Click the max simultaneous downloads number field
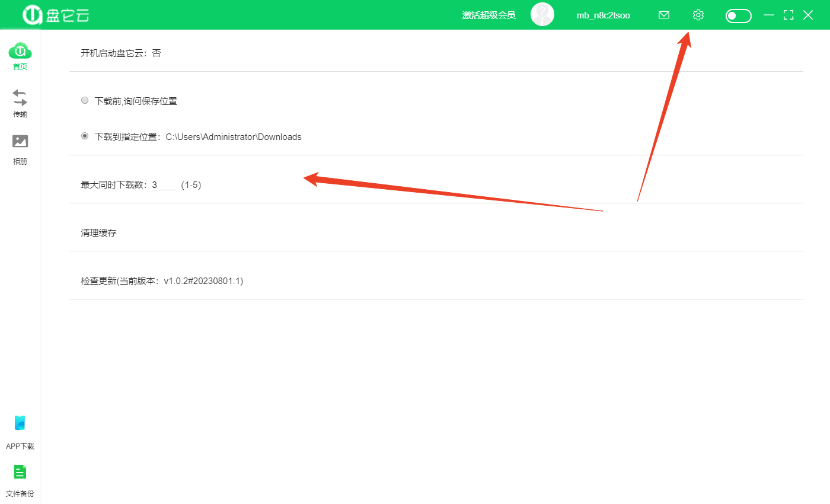The image size is (830, 504). point(164,185)
